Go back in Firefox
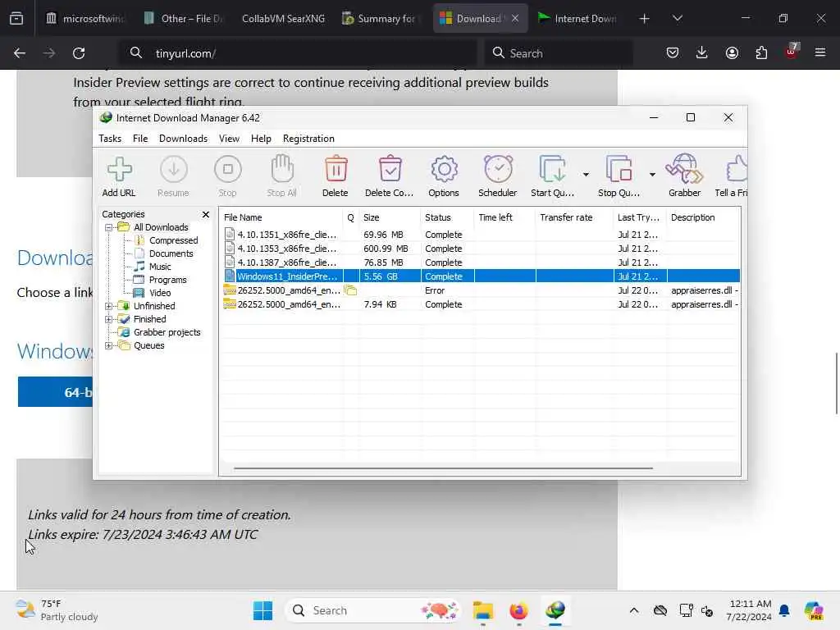 click(20, 53)
